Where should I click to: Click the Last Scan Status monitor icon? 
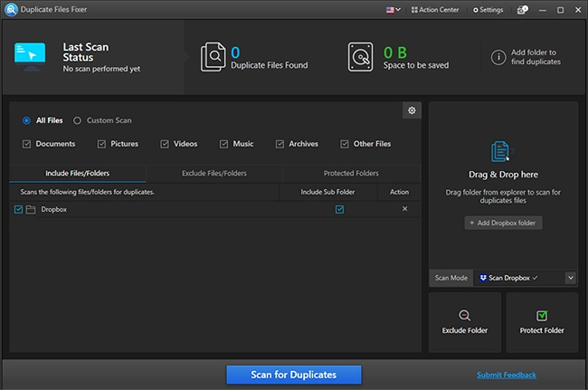[x=30, y=57]
